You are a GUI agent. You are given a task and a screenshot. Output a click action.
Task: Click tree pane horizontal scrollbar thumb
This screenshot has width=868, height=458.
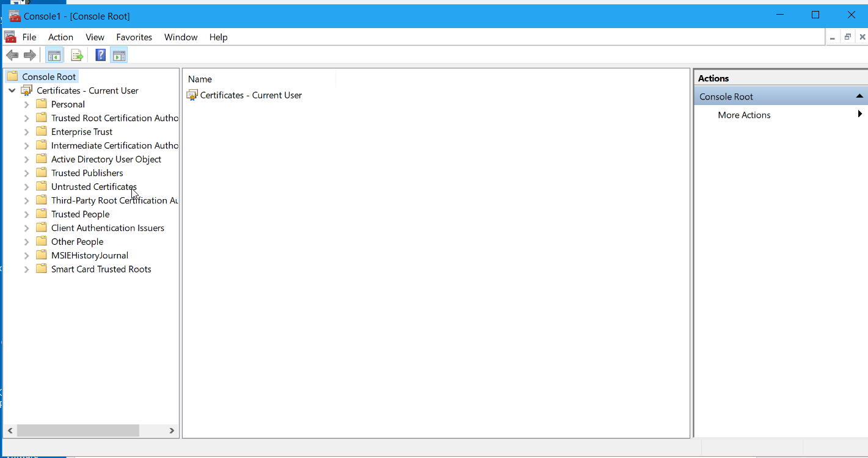tap(78, 431)
